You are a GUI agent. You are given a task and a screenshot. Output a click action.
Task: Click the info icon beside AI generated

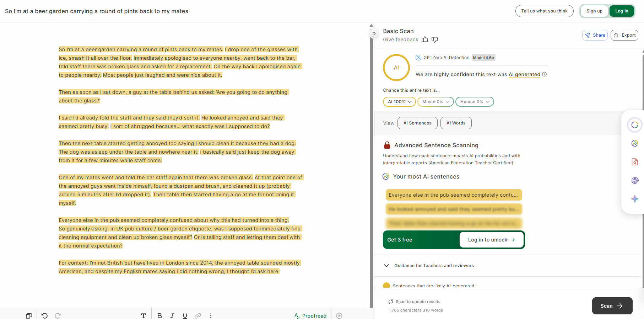click(x=545, y=74)
